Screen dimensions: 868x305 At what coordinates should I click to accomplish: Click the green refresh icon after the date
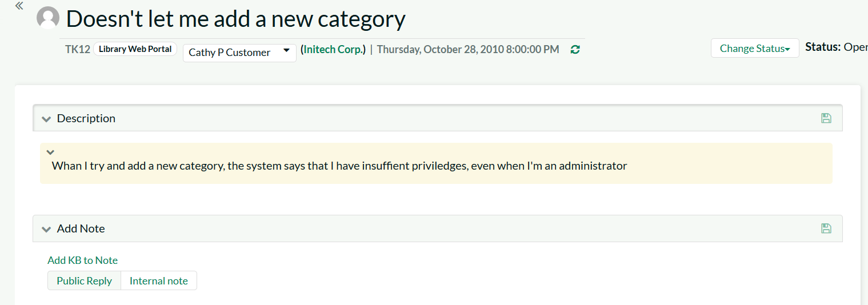pos(575,50)
